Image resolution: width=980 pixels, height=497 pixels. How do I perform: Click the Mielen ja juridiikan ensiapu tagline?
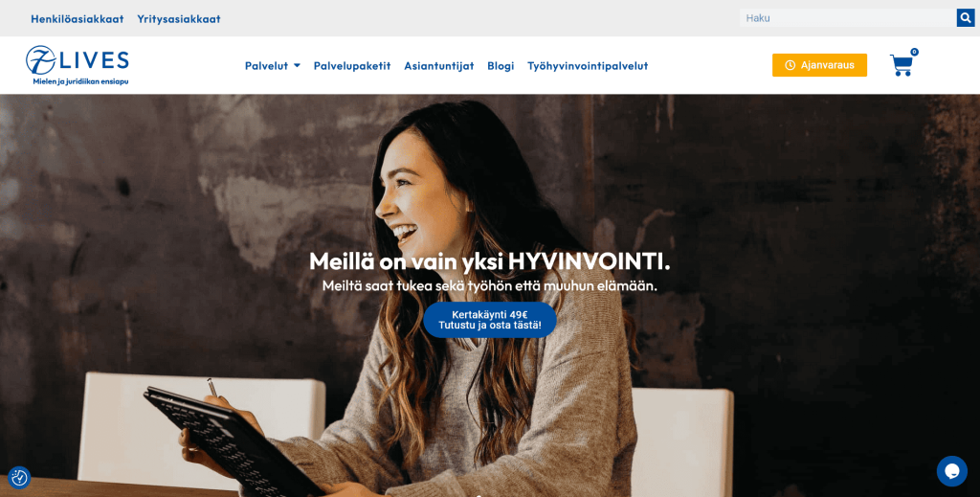tap(80, 81)
